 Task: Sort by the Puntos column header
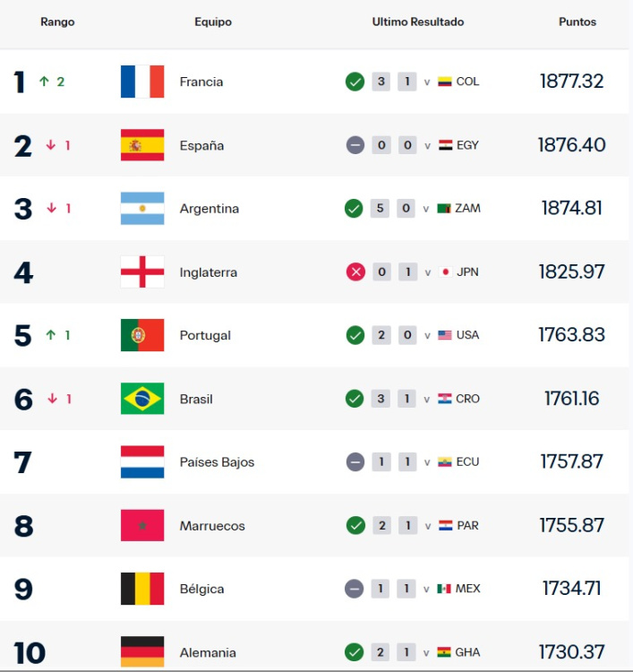[577, 22]
